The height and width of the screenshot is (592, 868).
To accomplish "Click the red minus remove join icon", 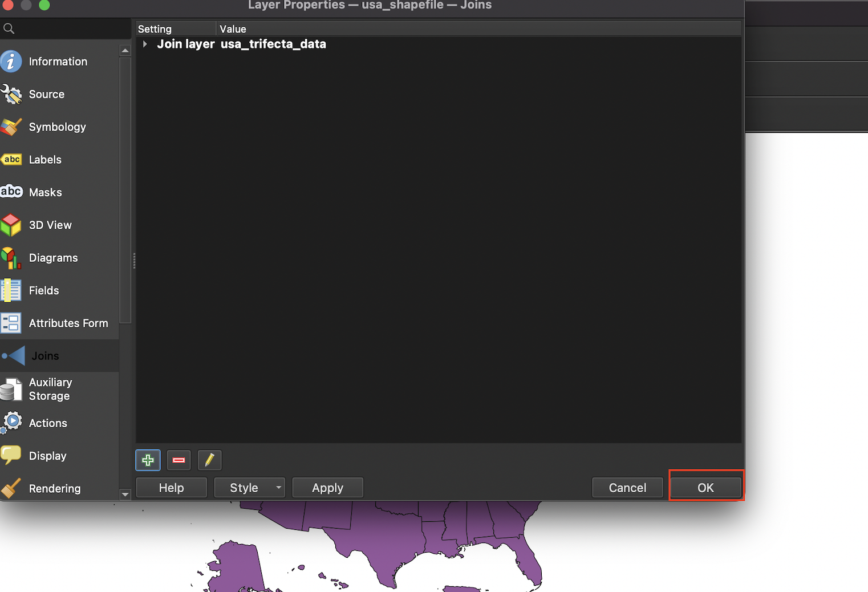I will click(x=179, y=460).
